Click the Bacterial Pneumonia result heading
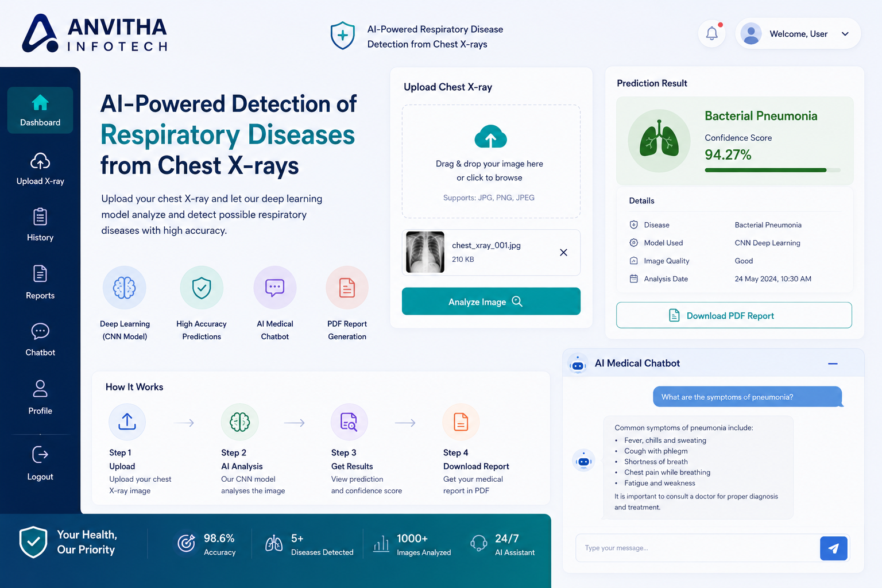The image size is (882, 588). [761, 115]
